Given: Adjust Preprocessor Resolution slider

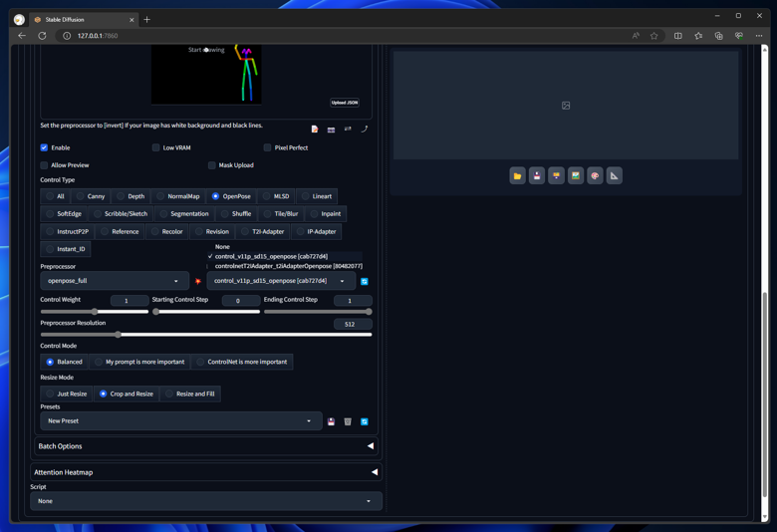Looking at the screenshot, I should click(x=206, y=335).
